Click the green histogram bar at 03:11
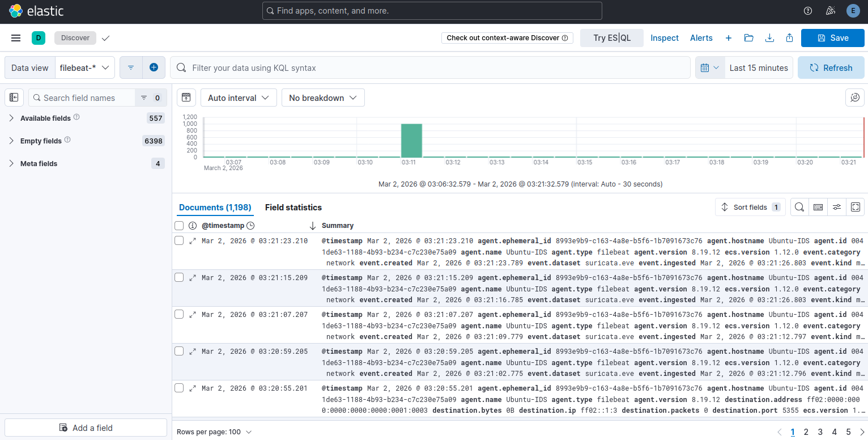Viewport: 868px width, 440px height. tap(411, 141)
